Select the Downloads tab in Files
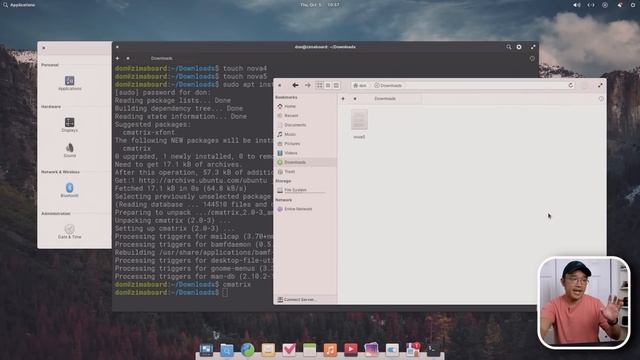Image resolution: width=640 pixels, height=360 pixels. pyautogui.click(x=385, y=99)
